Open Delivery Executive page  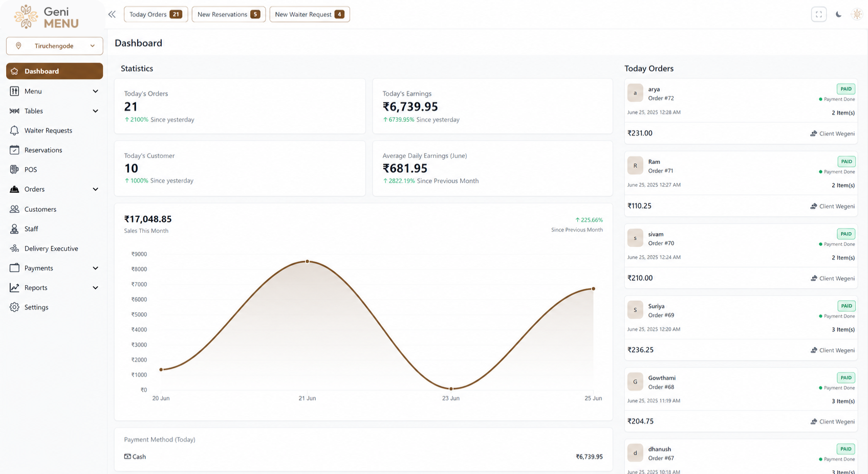click(54, 249)
